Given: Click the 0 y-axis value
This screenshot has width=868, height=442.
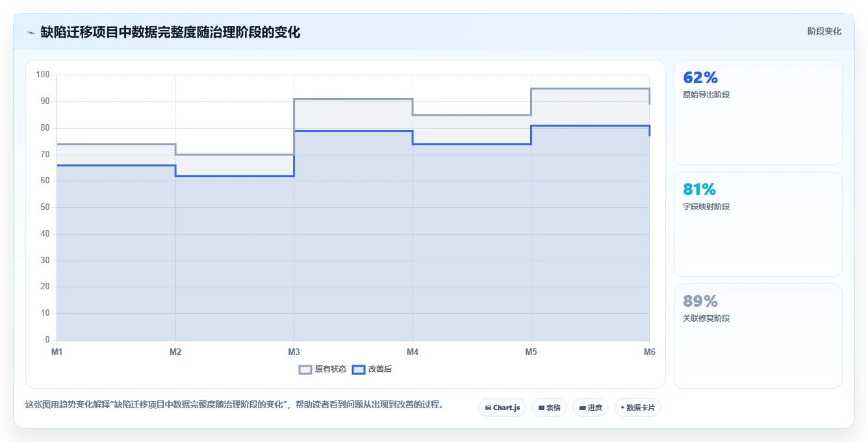Looking at the screenshot, I should pos(47,340).
